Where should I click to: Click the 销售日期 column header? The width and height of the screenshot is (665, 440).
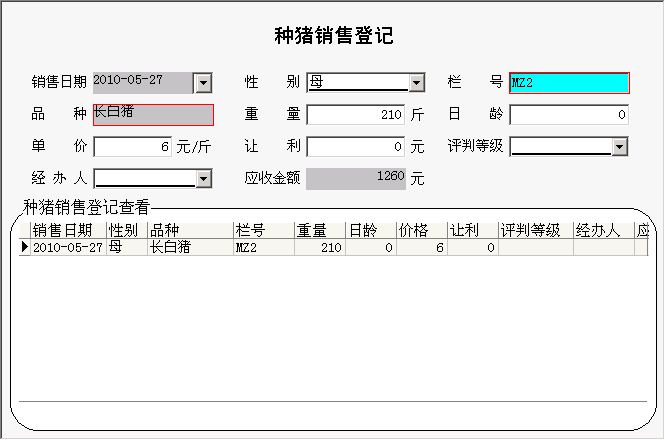(x=68, y=231)
